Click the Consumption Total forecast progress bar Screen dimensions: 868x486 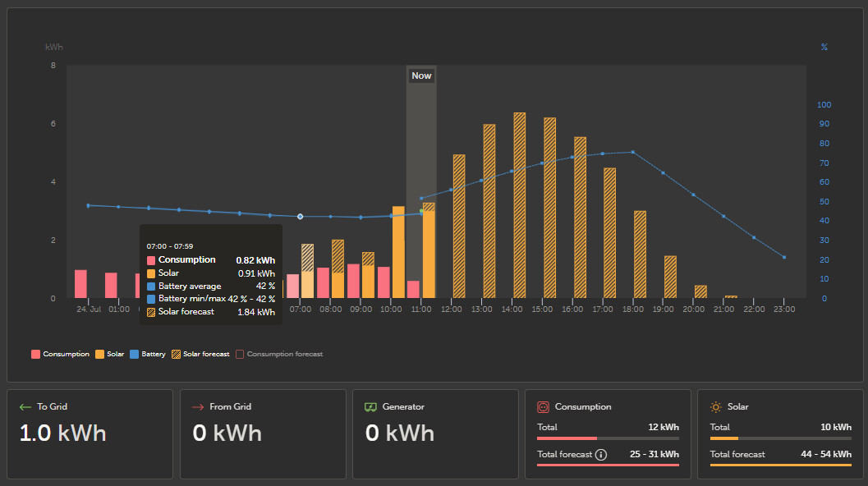(x=608, y=465)
